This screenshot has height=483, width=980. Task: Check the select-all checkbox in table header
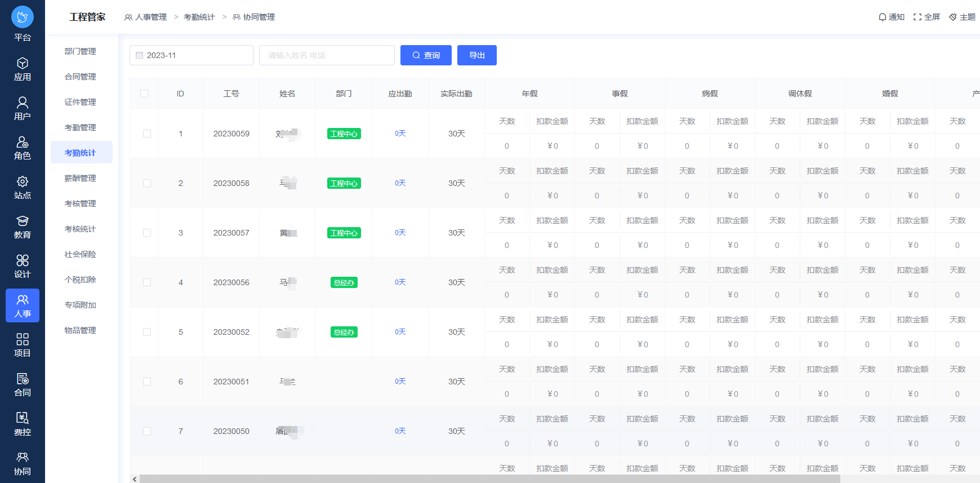click(x=144, y=94)
